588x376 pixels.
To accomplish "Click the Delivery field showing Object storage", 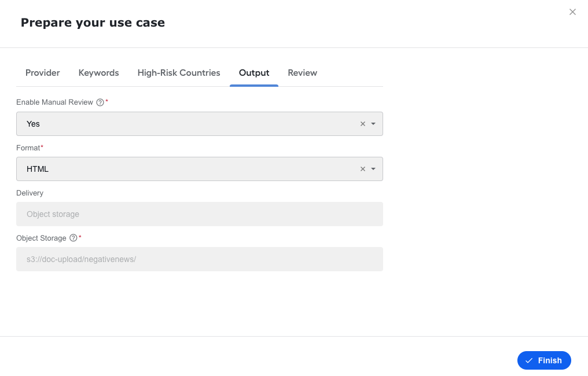I will pyautogui.click(x=200, y=214).
